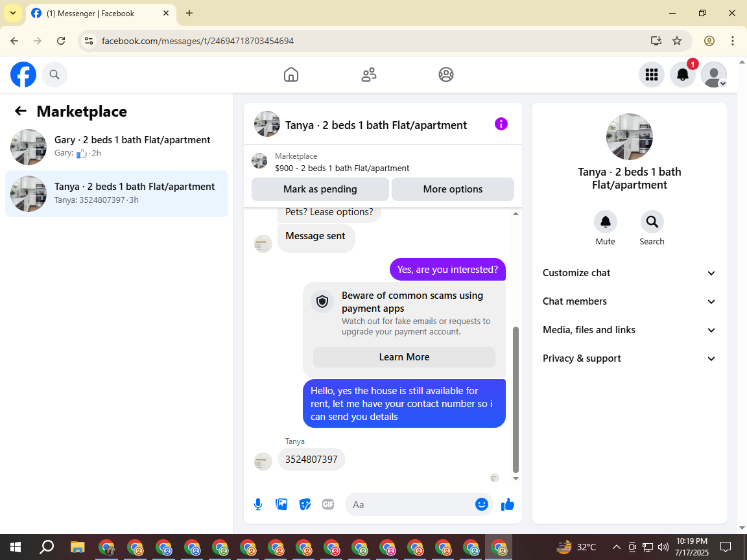Open the Chrome three-dot menu
This screenshot has height=560, width=747.
point(733,41)
